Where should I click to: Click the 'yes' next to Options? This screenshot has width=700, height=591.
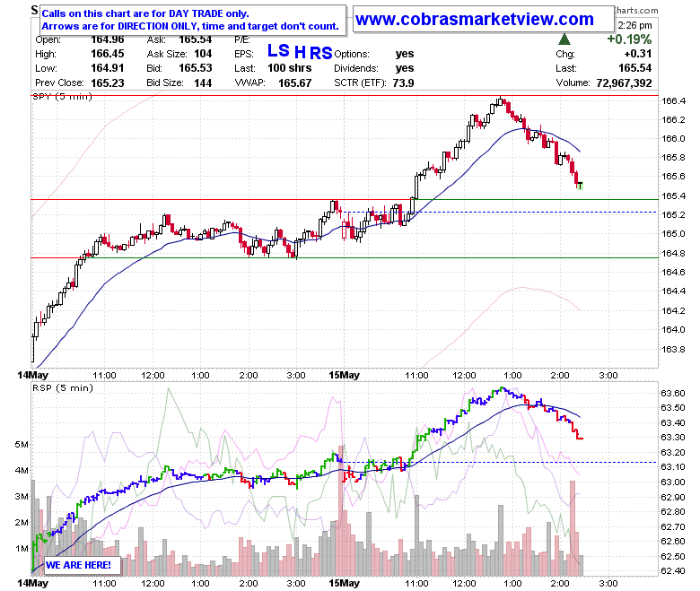coord(405,54)
